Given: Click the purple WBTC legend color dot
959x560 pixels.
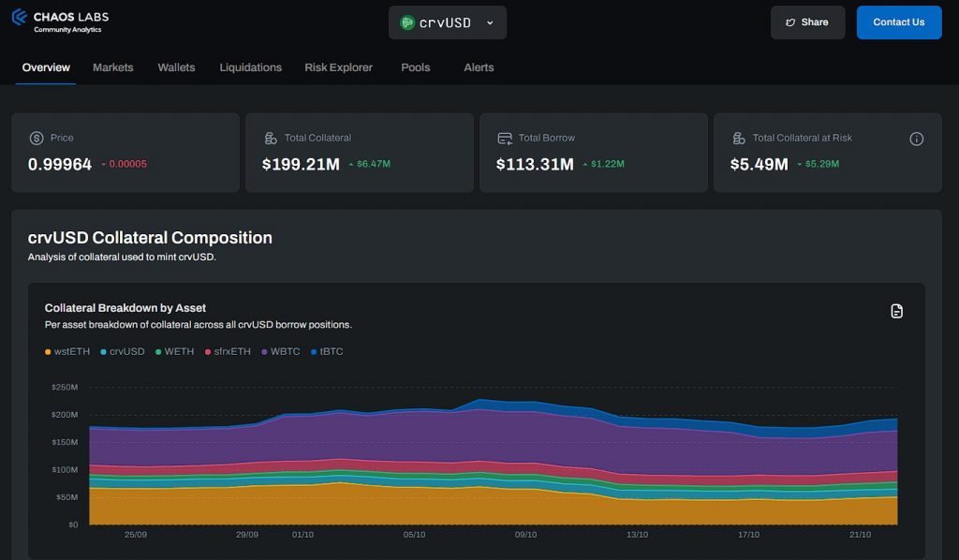Looking at the screenshot, I should coord(264,352).
